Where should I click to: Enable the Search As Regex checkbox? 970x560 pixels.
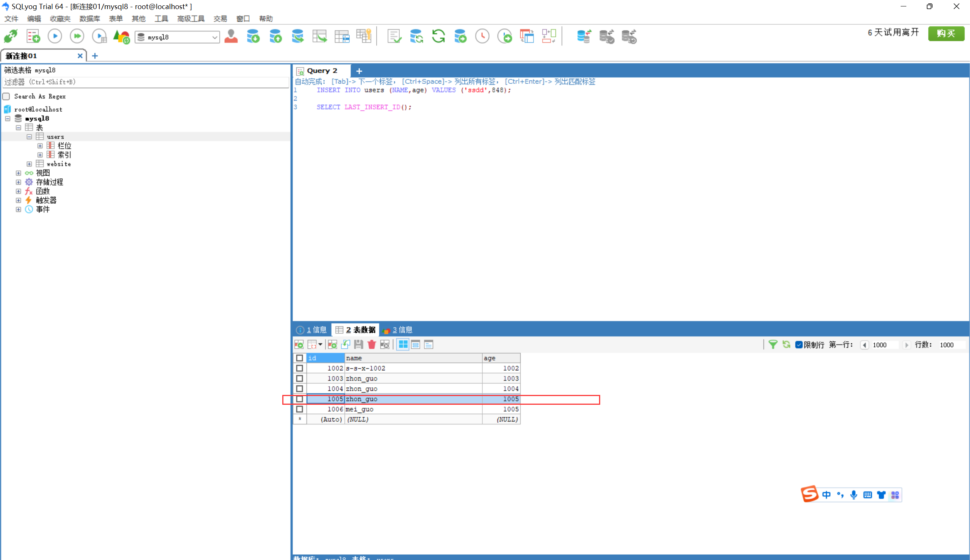click(x=6, y=96)
